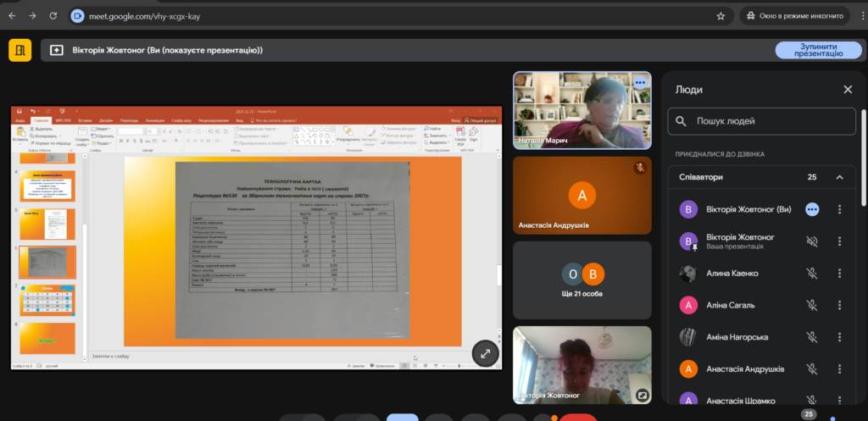This screenshot has width=868, height=421.
Task: Mute microphone of Анастасія Андрушків in list
Action: pyautogui.click(x=811, y=368)
